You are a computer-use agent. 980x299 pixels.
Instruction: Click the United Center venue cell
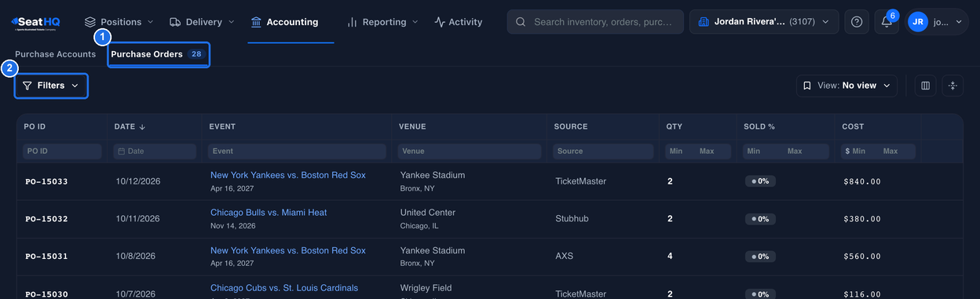[428, 213]
